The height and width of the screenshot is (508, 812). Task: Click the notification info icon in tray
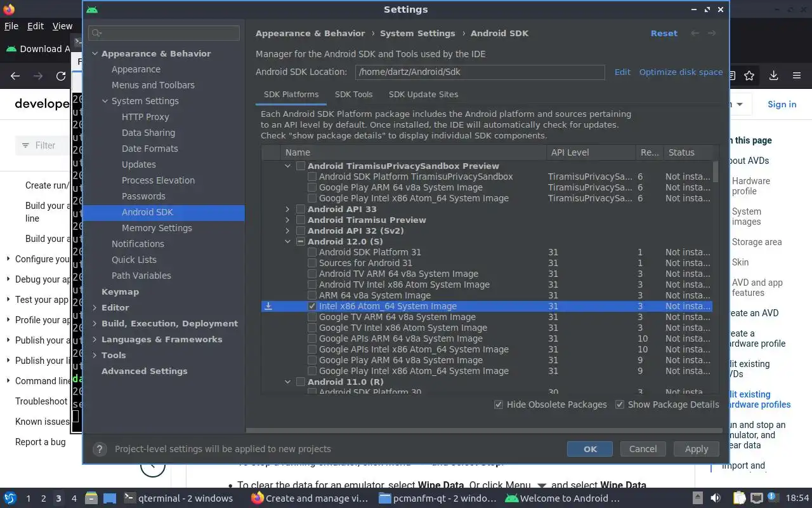pos(773,498)
